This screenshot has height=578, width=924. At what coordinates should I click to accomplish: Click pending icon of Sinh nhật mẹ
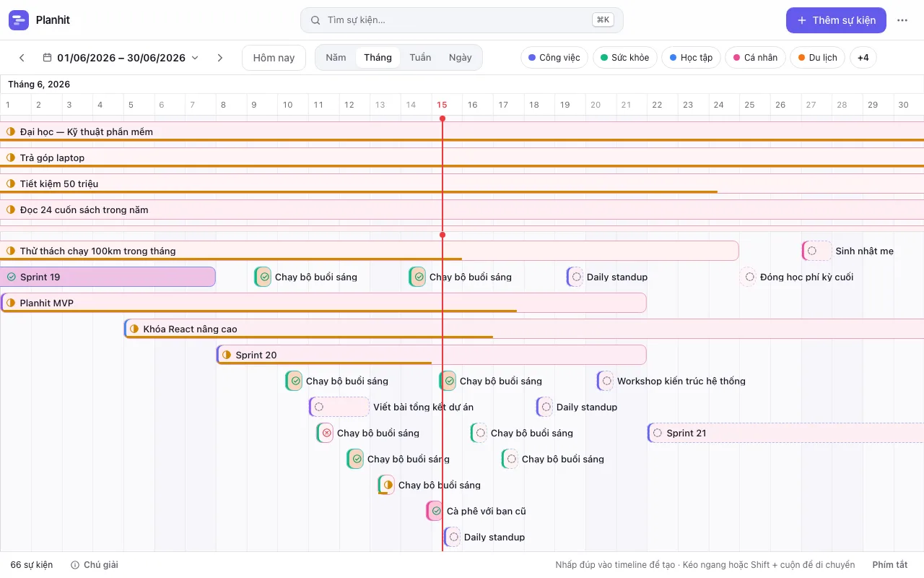(x=812, y=251)
